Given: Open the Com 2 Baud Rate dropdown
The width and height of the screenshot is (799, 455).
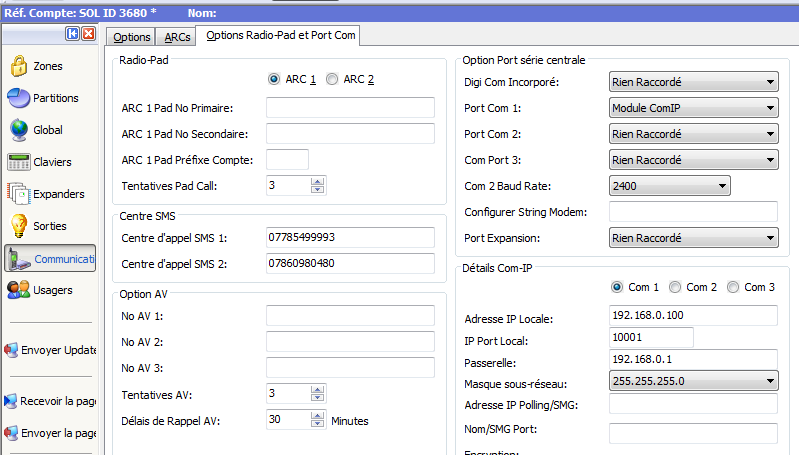Looking at the screenshot, I should pos(722,186).
